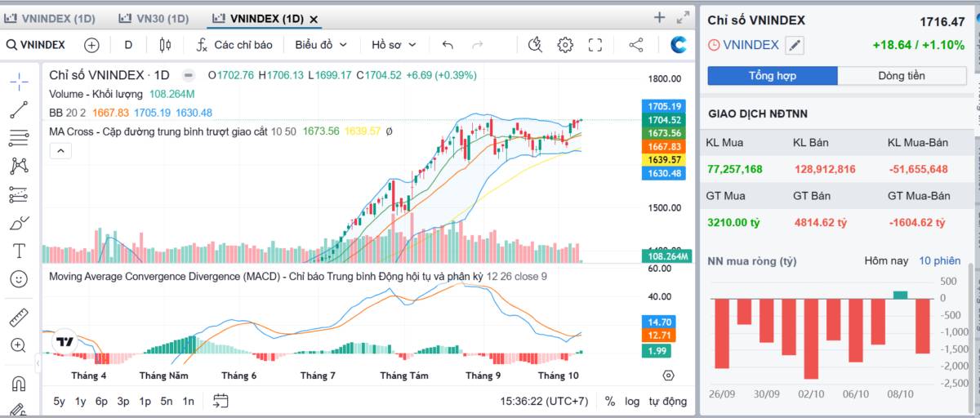The height and width of the screenshot is (418, 980).
Task: Select the ruler measure tool
Action: point(19,317)
